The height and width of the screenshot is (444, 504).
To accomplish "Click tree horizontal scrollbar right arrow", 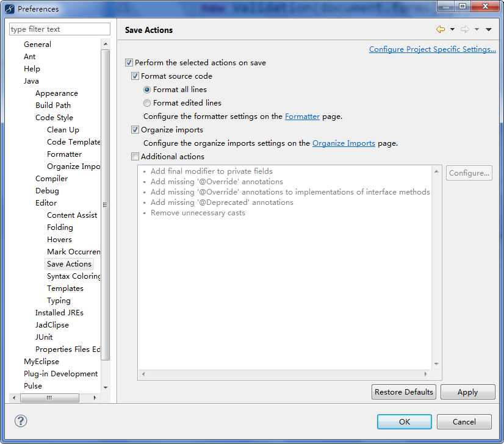I will (x=95, y=398).
